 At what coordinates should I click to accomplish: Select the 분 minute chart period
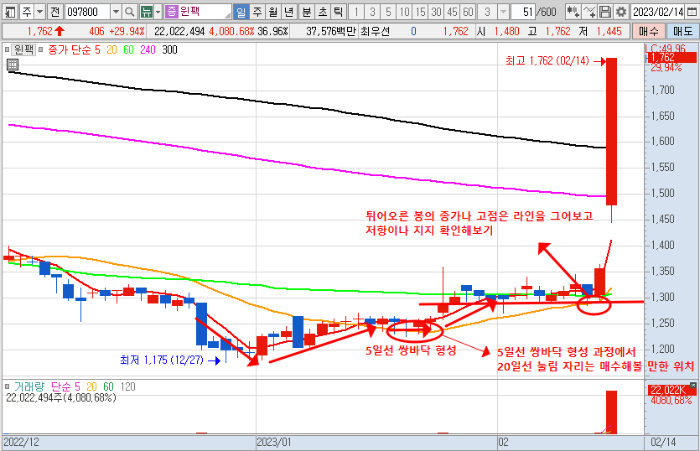(307, 12)
